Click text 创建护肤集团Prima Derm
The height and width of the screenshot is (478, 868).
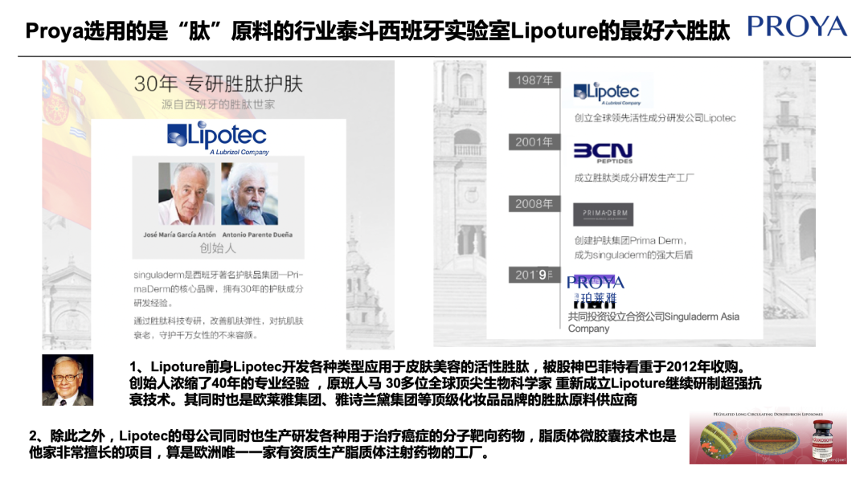[x=631, y=241]
